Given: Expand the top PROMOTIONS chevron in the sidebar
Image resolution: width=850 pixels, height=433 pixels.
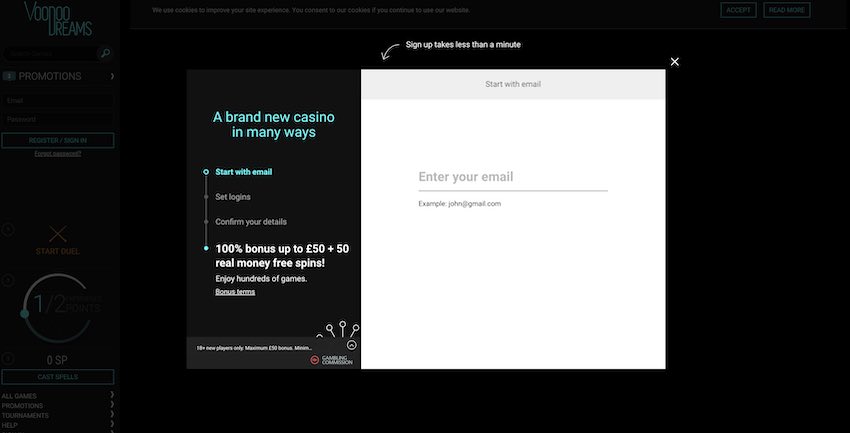Looking at the screenshot, I should pos(112,76).
